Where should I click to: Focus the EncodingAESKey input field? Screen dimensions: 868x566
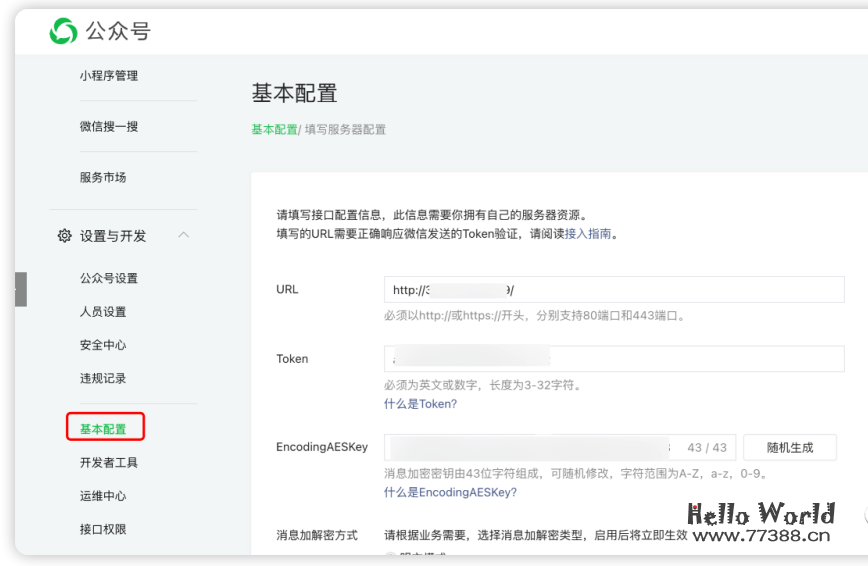[560, 447]
